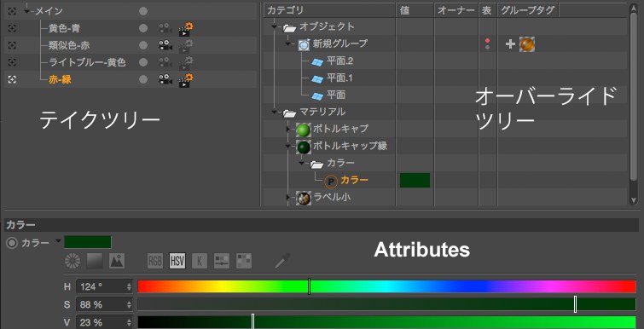Pick color with the eyedropper tool

282,261
